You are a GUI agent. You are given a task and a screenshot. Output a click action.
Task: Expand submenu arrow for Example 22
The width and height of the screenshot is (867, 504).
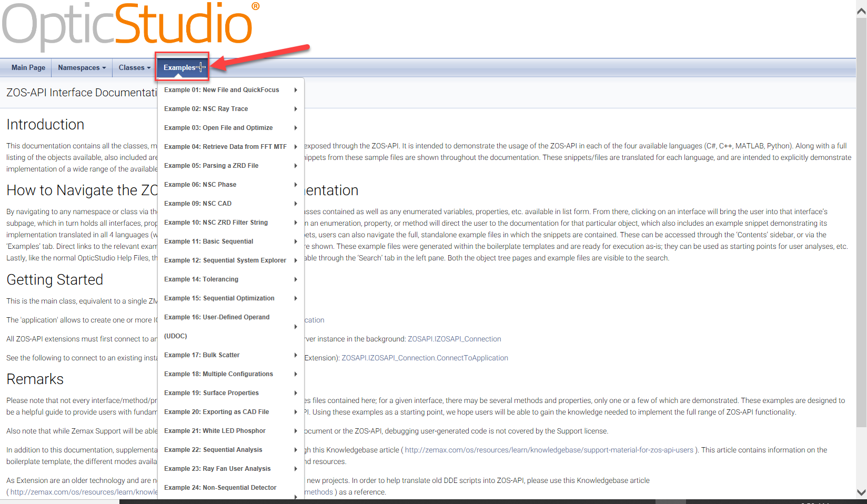click(x=296, y=450)
